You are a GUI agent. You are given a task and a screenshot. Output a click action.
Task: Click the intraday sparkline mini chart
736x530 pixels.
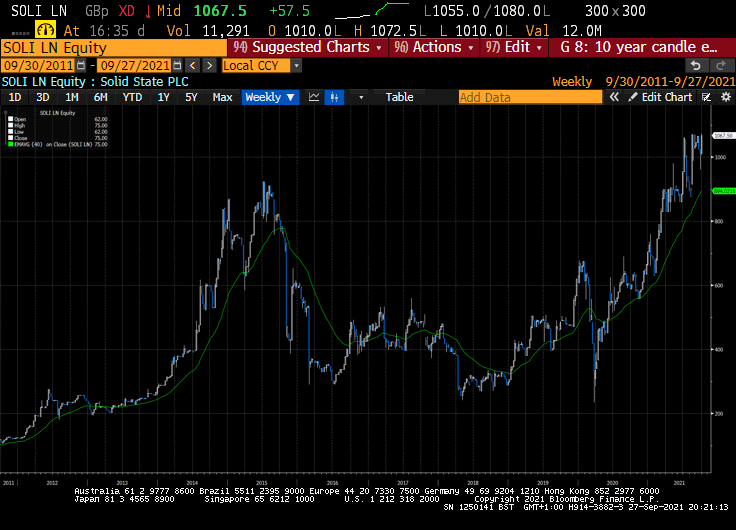(x=372, y=11)
